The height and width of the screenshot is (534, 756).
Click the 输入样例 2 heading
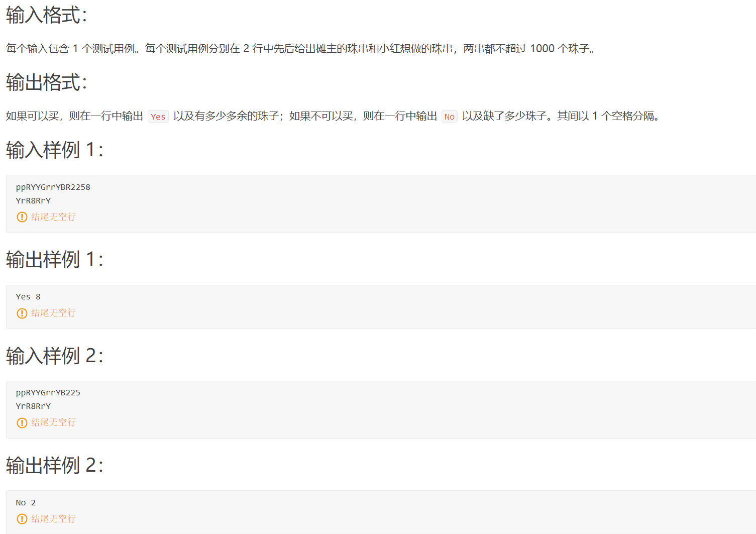pos(55,356)
